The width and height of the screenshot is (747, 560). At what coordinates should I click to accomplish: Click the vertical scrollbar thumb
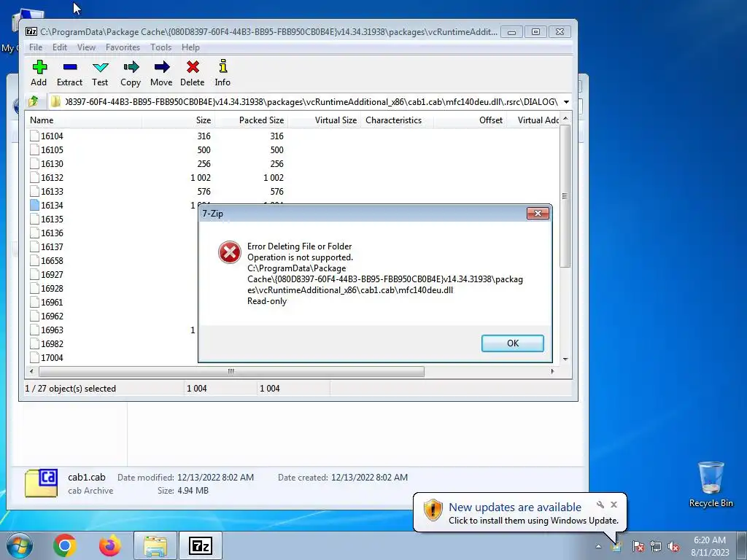coord(565,195)
